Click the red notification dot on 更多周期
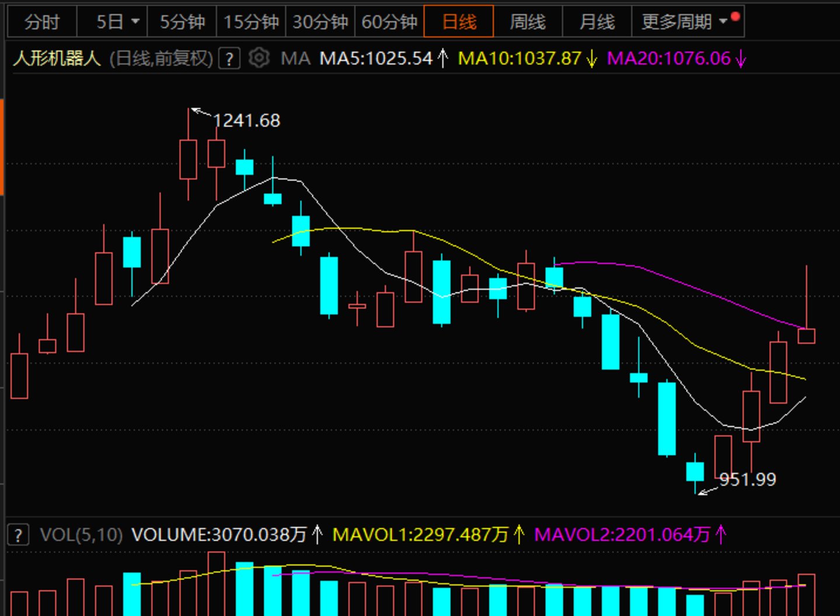The height and width of the screenshot is (616, 840). click(735, 16)
